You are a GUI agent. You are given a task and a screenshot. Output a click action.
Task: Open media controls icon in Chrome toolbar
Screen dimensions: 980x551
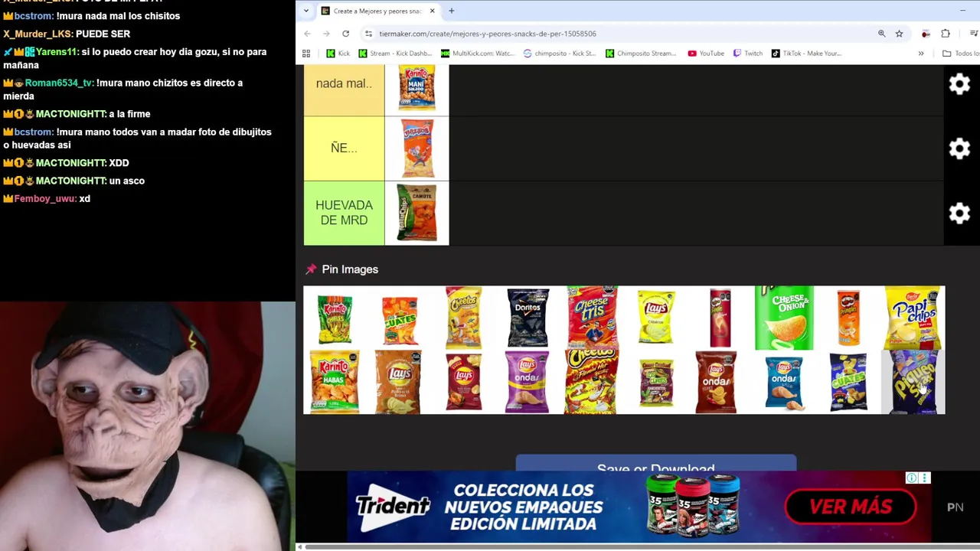click(973, 34)
